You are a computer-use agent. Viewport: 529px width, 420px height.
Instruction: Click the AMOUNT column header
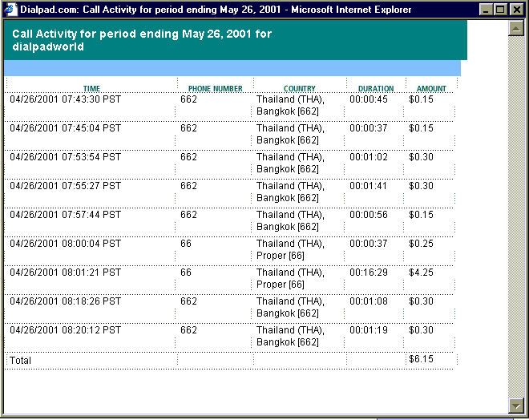tap(431, 88)
